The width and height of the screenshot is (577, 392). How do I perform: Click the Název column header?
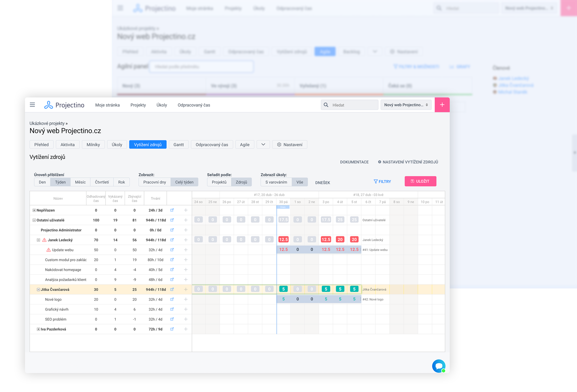coord(58,198)
